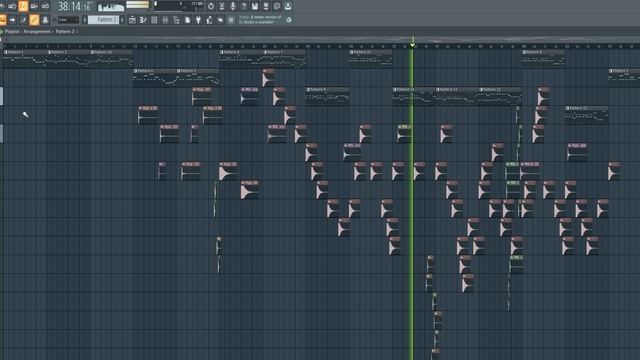
Task: Click the document page icon in toolbar
Action: click(187, 20)
